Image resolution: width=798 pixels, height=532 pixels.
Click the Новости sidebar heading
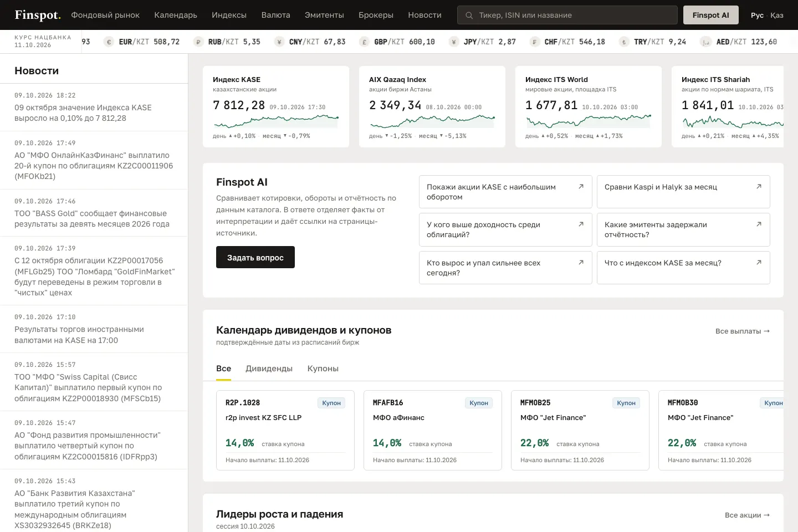click(37, 71)
